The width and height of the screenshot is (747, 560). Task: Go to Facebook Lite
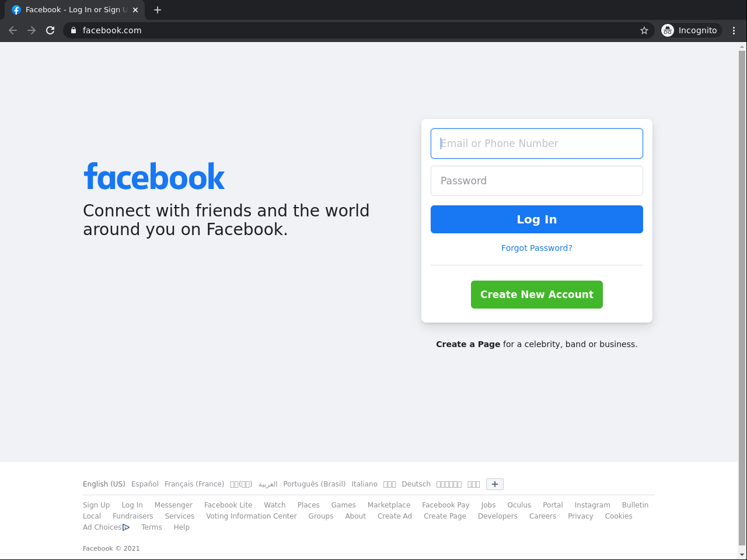coord(228,505)
